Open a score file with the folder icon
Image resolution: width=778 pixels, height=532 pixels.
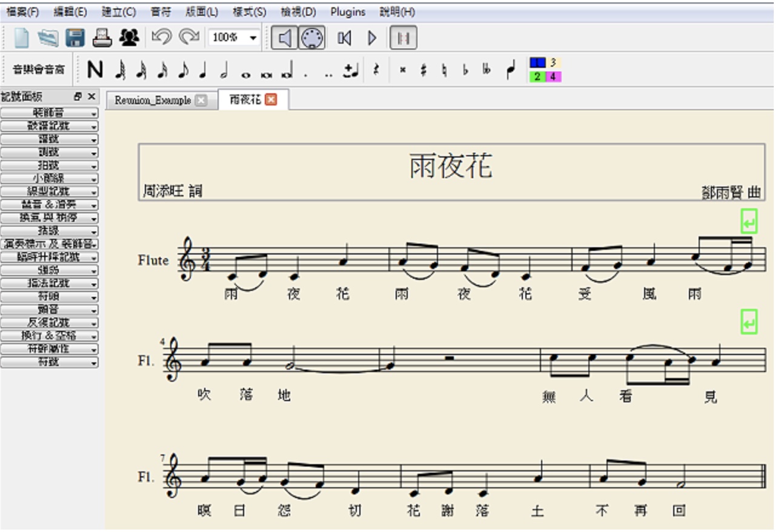pos(48,38)
